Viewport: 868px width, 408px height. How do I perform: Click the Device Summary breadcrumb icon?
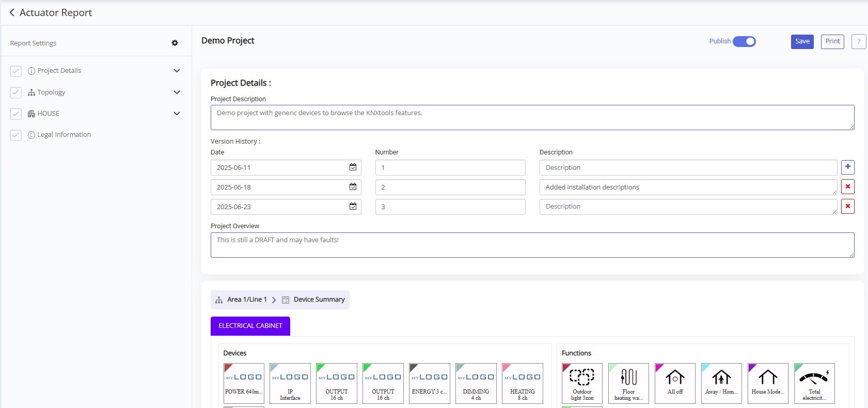pyautogui.click(x=286, y=300)
